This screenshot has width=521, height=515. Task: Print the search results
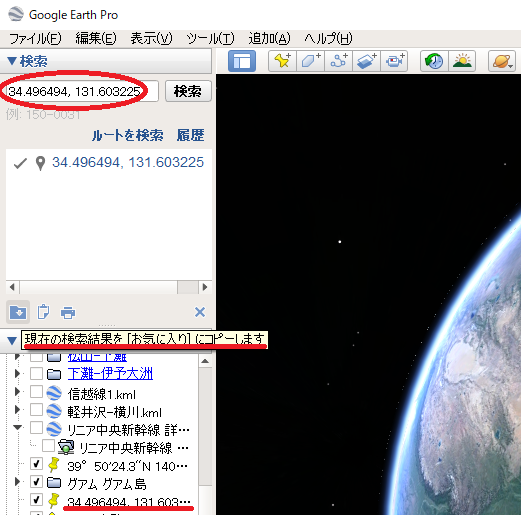click(x=68, y=313)
